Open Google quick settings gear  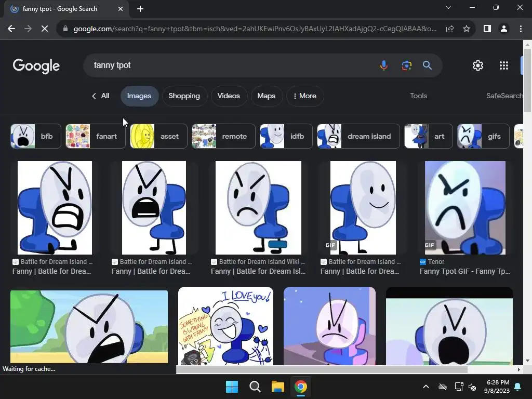pyautogui.click(x=478, y=65)
